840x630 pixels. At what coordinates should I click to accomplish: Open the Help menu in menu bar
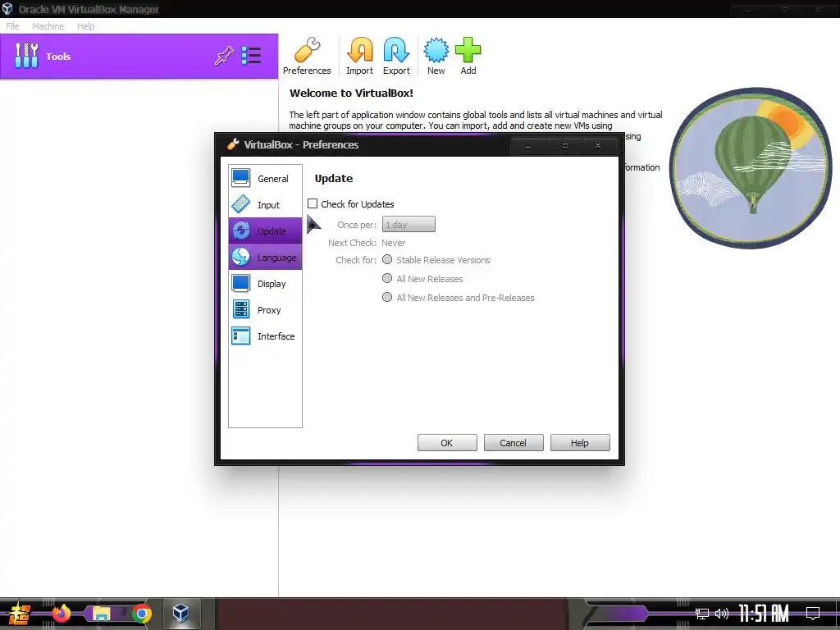(x=85, y=25)
